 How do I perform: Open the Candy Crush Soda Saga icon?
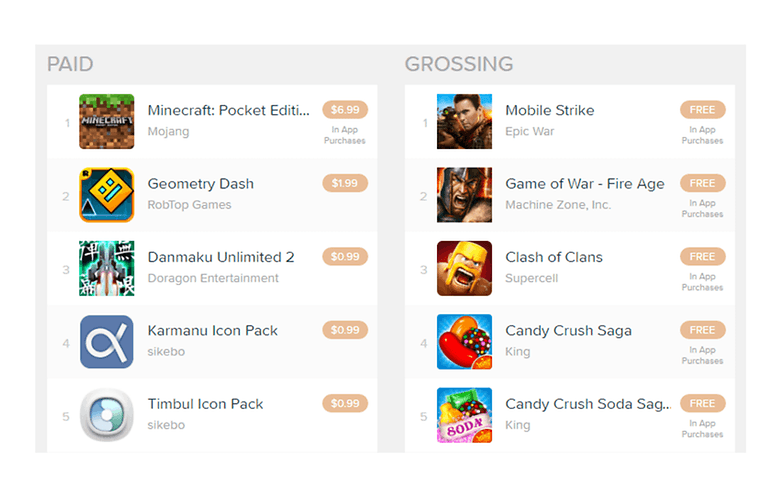[464, 415]
